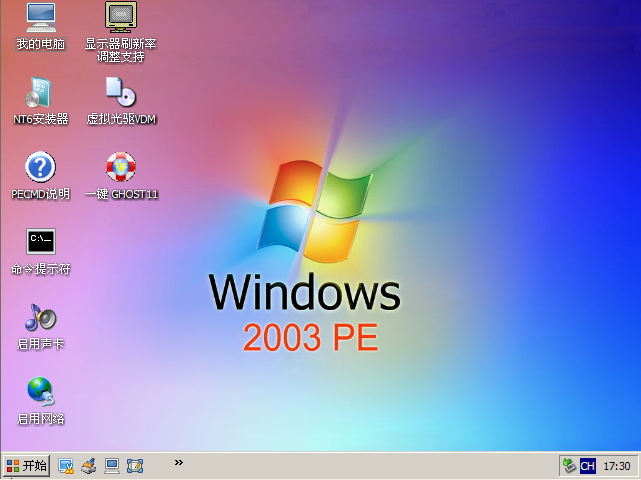This screenshot has width=641, height=480.
Task: Click the 启用网络 globe icon
Action: 40,392
